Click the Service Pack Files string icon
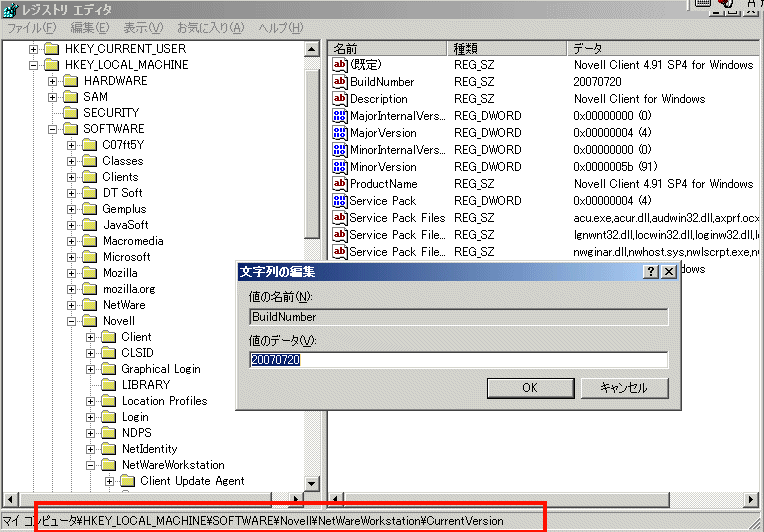 click(340, 218)
